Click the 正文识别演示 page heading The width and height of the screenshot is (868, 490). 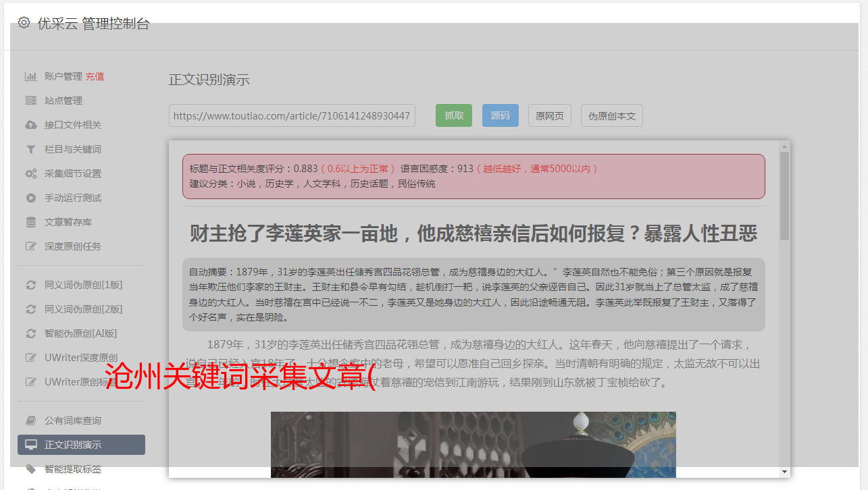[209, 80]
